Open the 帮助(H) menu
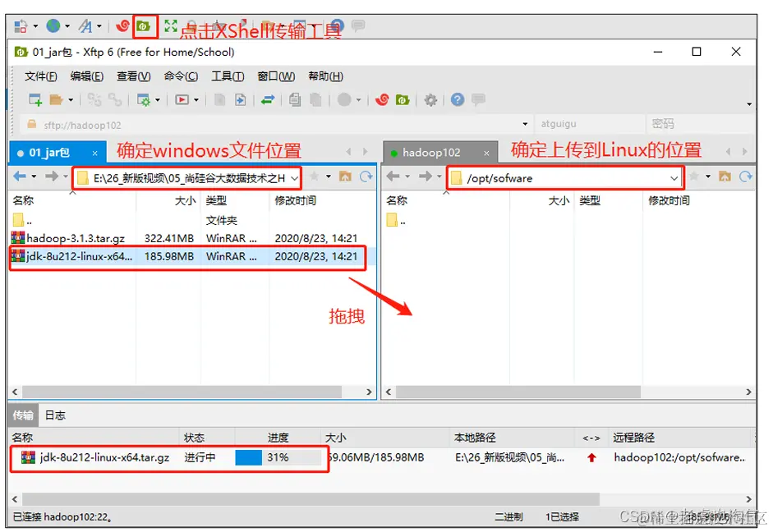 click(325, 76)
